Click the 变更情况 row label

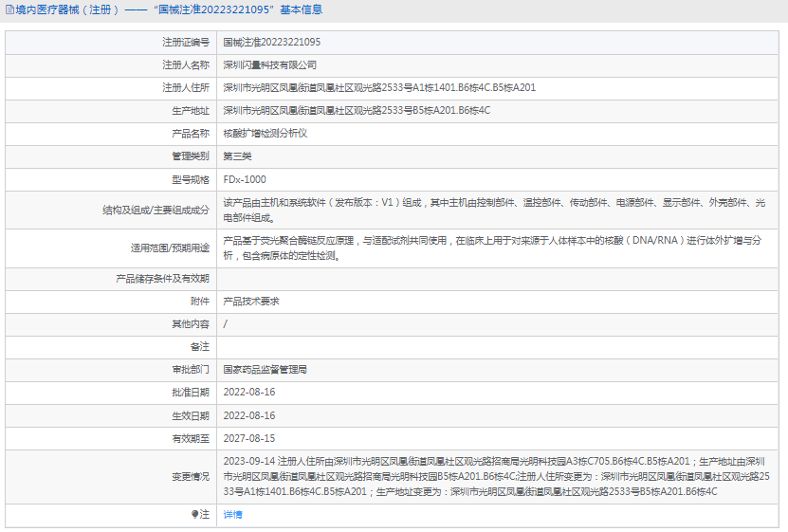click(191, 476)
